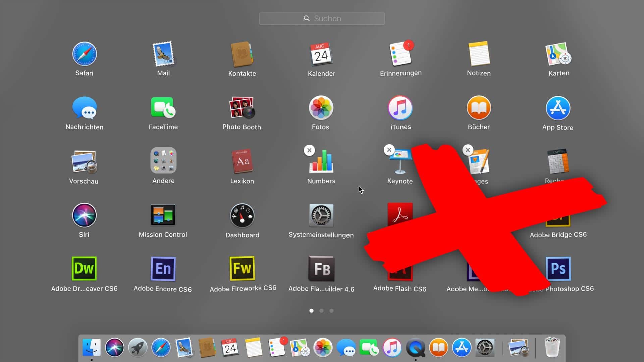Launch iTunes from Launchpad grid
Viewport: 644px width, 362px height.
pos(400,108)
